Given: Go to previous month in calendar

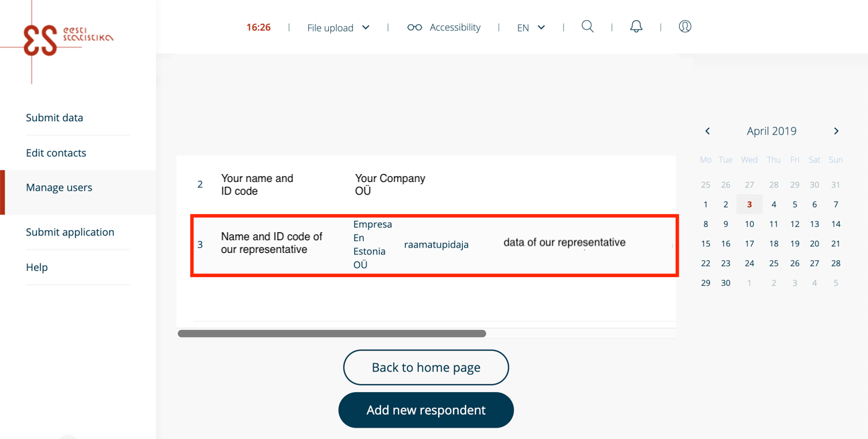Looking at the screenshot, I should click(707, 131).
